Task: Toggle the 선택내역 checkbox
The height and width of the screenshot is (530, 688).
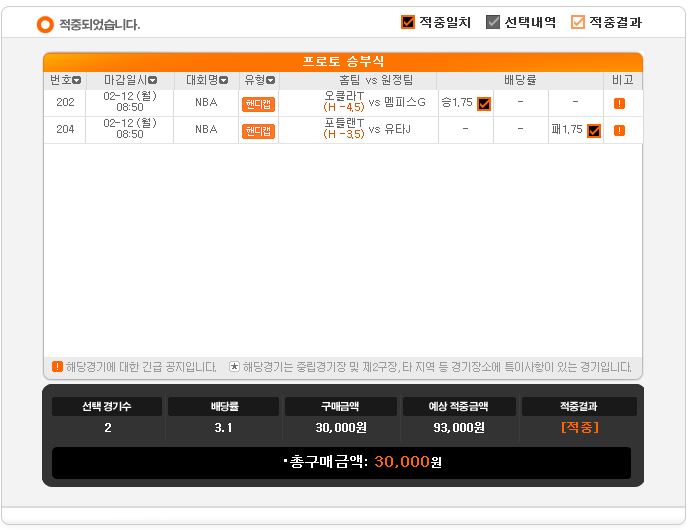Action: (x=493, y=22)
